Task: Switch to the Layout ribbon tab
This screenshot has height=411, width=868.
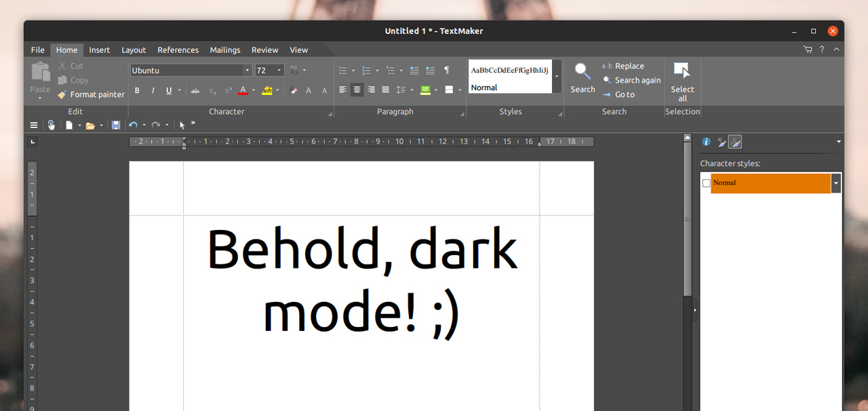Action: point(134,50)
